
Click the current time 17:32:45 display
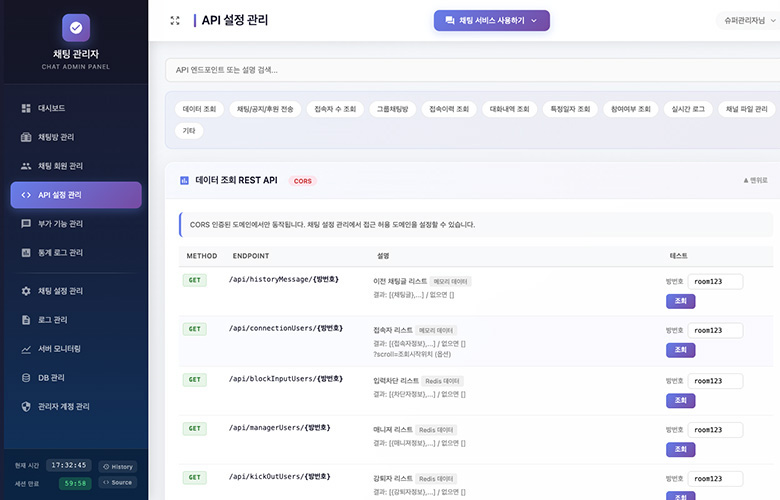pos(69,465)
